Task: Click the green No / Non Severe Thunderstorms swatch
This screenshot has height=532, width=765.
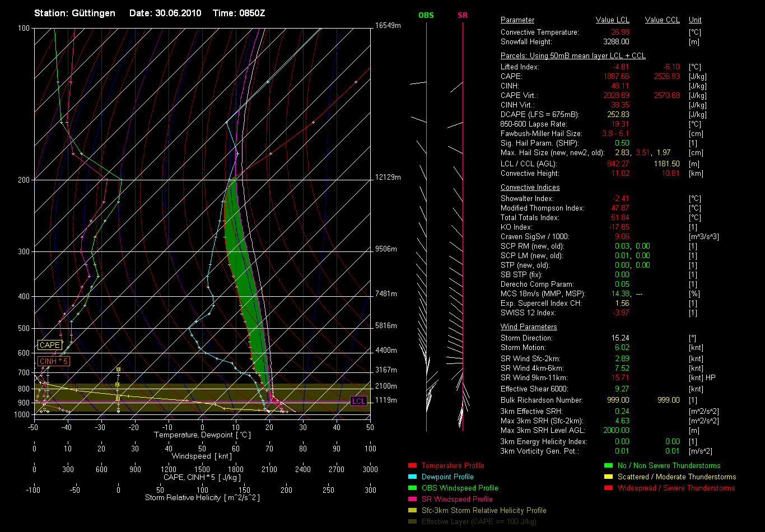Action: (x=609, y=465)
